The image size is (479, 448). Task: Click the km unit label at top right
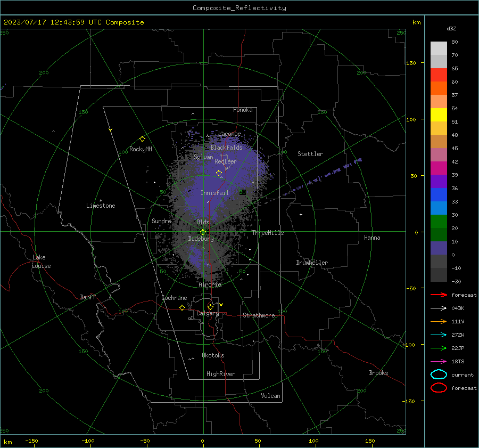coord(416,22)
